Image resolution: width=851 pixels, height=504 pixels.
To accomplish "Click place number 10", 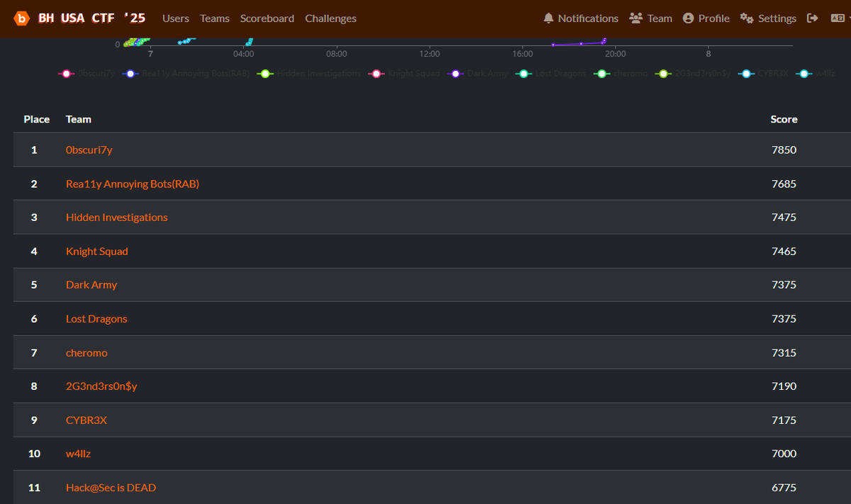I will (x=34, y=454).
